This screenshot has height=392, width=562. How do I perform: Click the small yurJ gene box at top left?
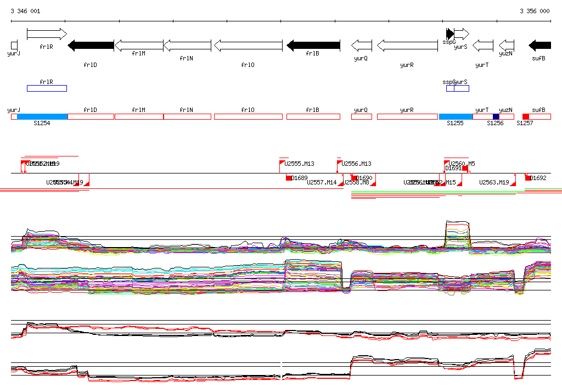[14, 46]
